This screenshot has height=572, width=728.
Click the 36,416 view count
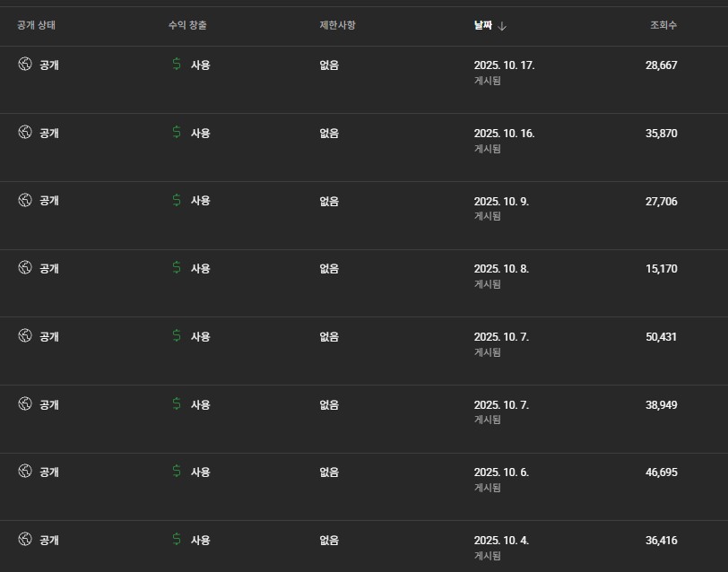(661, 540)
